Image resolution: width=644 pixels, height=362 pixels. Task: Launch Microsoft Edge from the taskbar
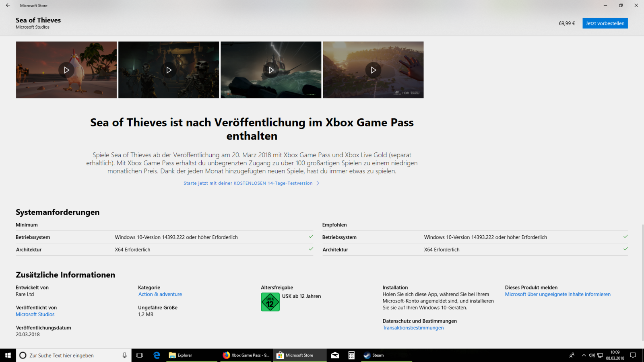(x=157, y=355)
